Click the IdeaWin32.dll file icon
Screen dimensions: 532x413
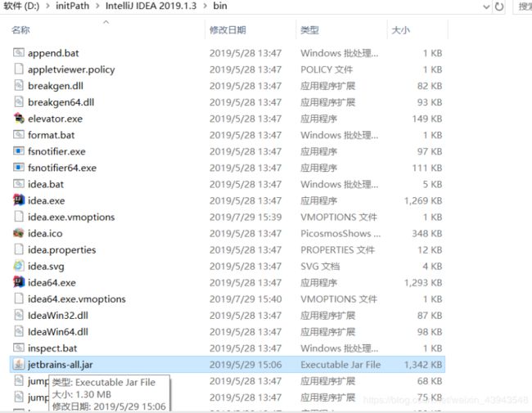coord(19,315)
